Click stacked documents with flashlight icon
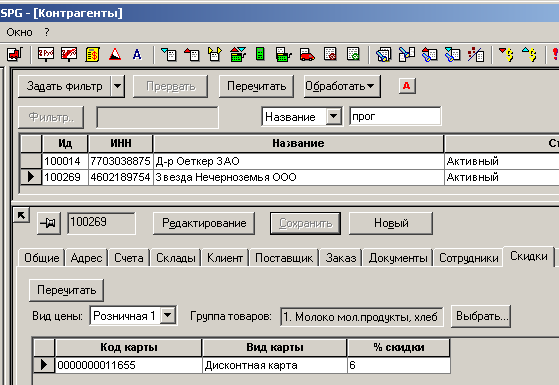This screenshot has height=385, width=559. (383, 55)
